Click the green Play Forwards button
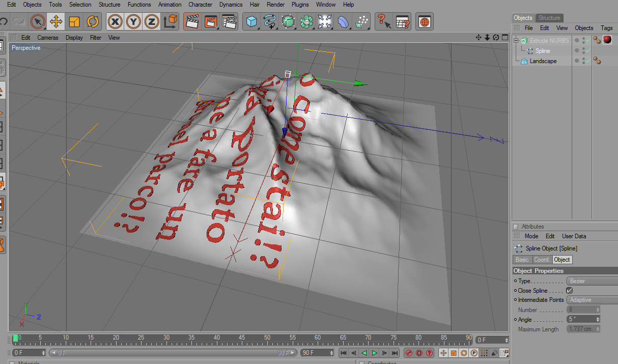The image size is (618, 364). point(374,353)
